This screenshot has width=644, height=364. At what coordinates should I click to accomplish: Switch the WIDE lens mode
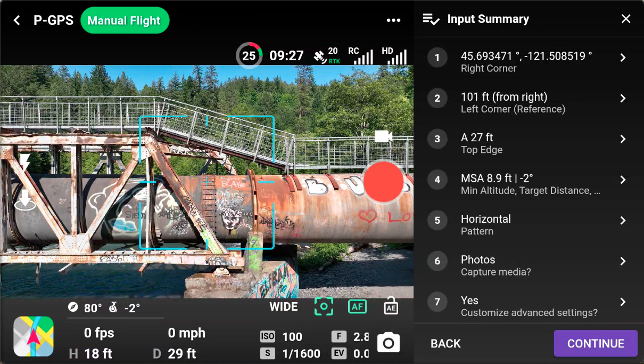tap(284, 307)
